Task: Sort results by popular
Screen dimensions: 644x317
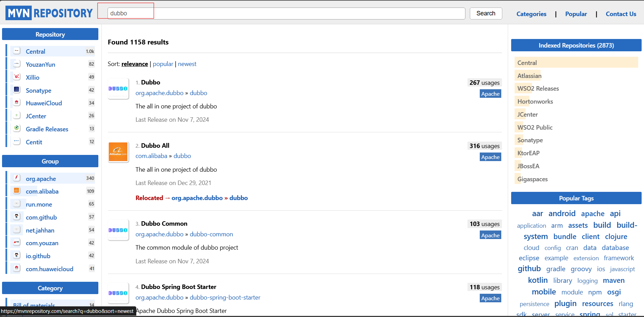Action: tap(163, 64)
